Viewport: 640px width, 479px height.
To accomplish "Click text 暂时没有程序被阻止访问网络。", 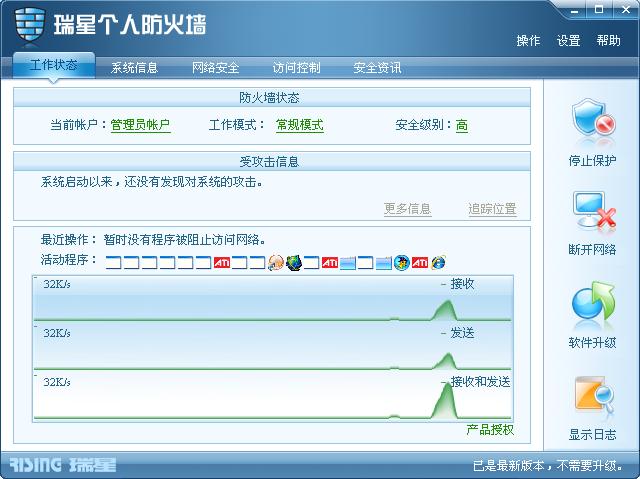I will pyautogui.click(x=184, y=240).
